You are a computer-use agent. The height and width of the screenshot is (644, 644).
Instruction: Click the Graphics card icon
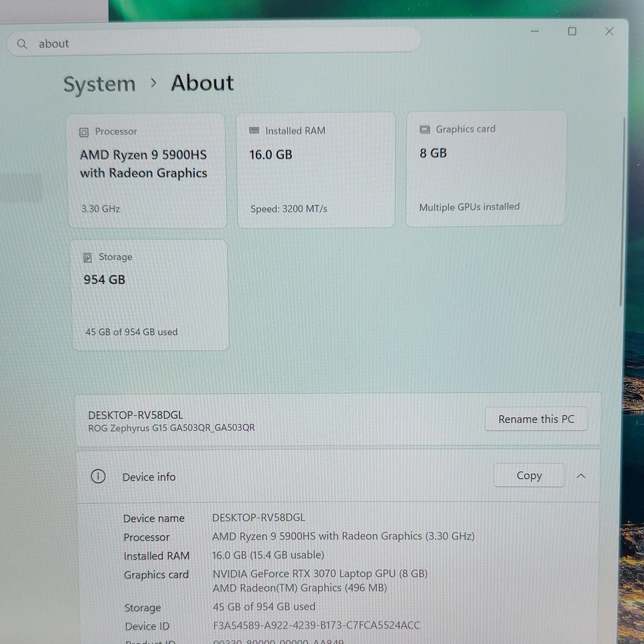coord(425,129)
